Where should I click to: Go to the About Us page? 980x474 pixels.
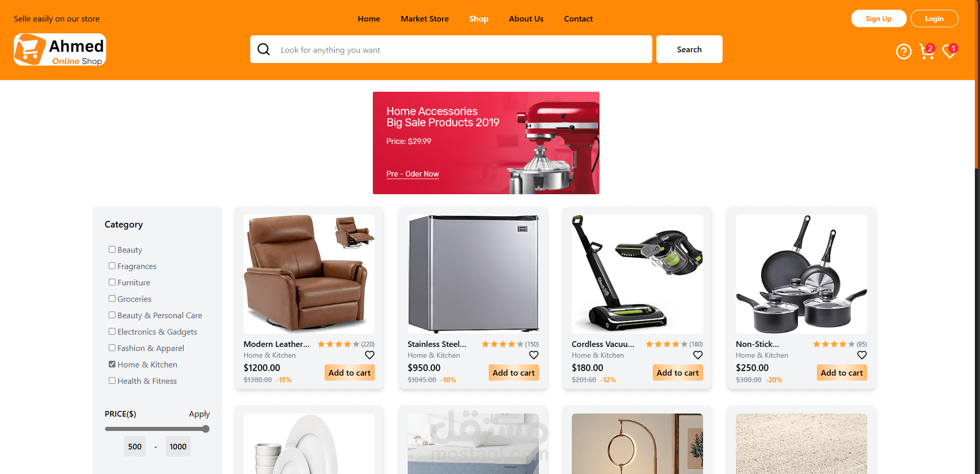click(526, 19)
